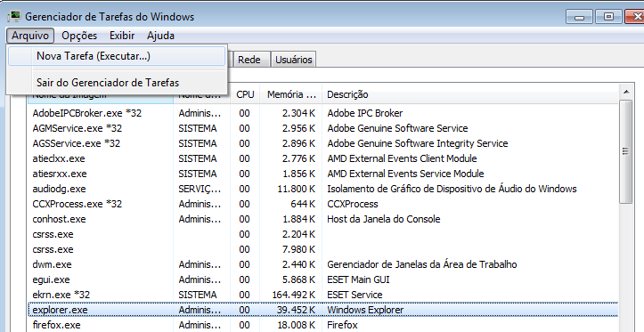Sort by the Memória column header
This screenshot has width=644, height=332.
[291, 94]
